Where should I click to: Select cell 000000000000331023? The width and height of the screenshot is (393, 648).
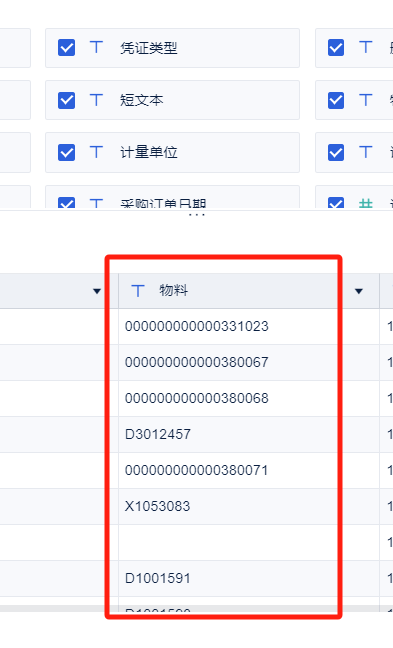point(249,326)
